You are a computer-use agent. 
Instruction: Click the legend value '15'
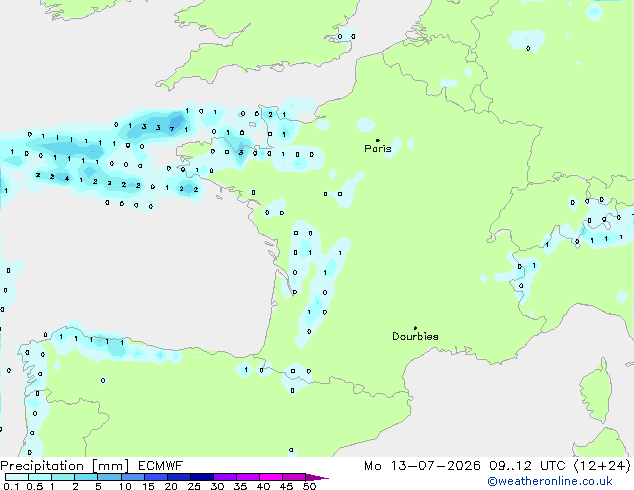pyautogui.click(x=148, y=486)
